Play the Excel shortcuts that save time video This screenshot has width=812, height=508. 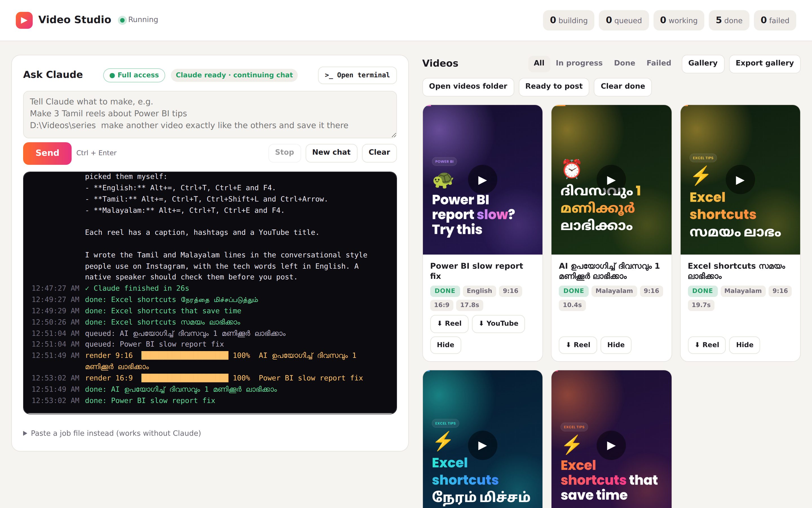point(611,446)
